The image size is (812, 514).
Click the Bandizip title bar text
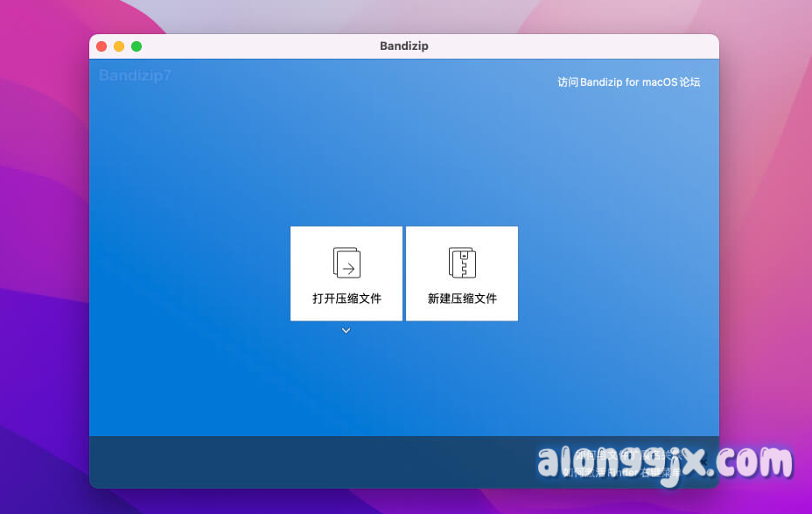404,46
